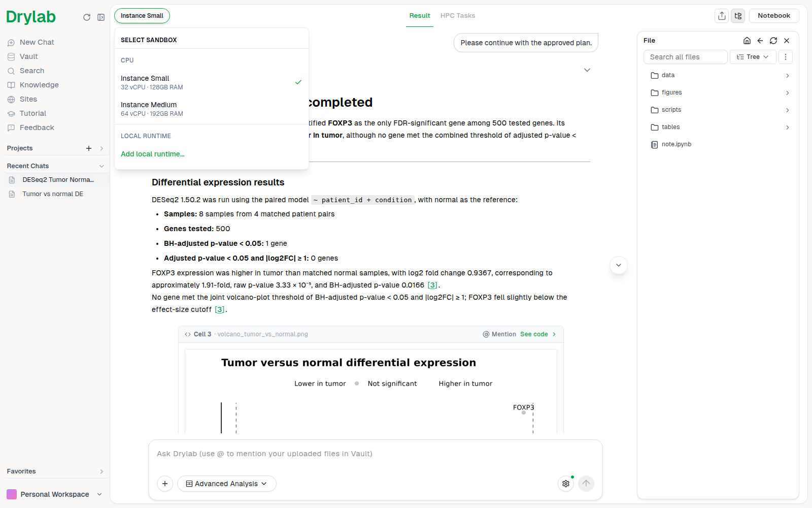Click See code for Cell 3
The image size is (812, 508).
tap(538, 334)
